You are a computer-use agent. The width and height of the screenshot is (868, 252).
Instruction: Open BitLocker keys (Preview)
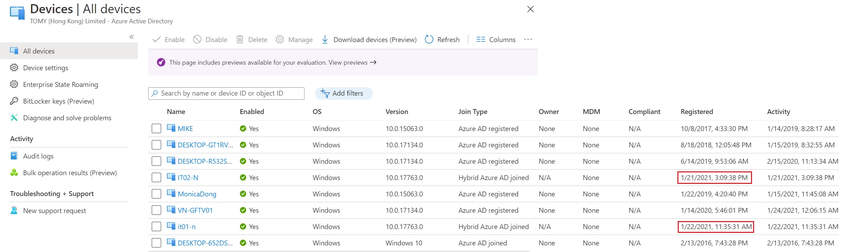(59, 101)
